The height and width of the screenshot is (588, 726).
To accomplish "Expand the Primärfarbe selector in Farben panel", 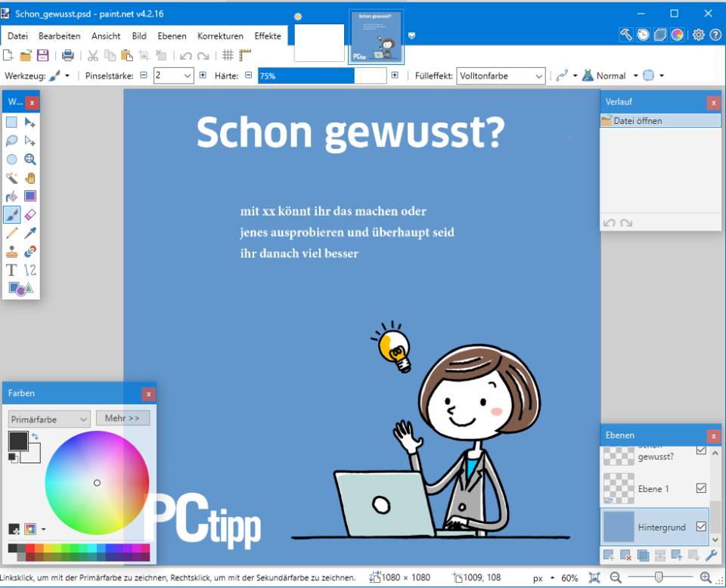I will pos(83,418).
